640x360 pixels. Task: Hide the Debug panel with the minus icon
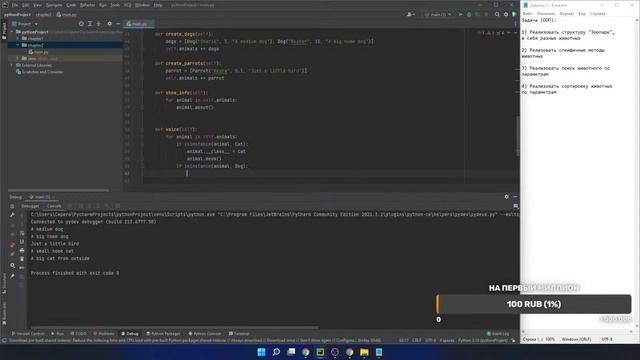pyautogui.click(x=515, y=197)
